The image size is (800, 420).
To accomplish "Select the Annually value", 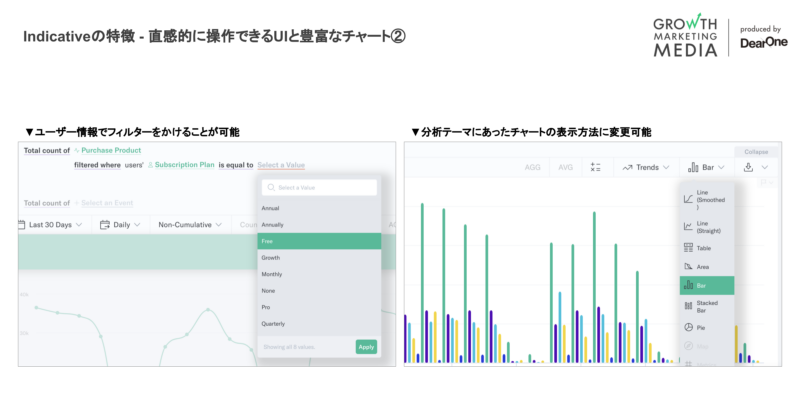I will pos(319,225).
